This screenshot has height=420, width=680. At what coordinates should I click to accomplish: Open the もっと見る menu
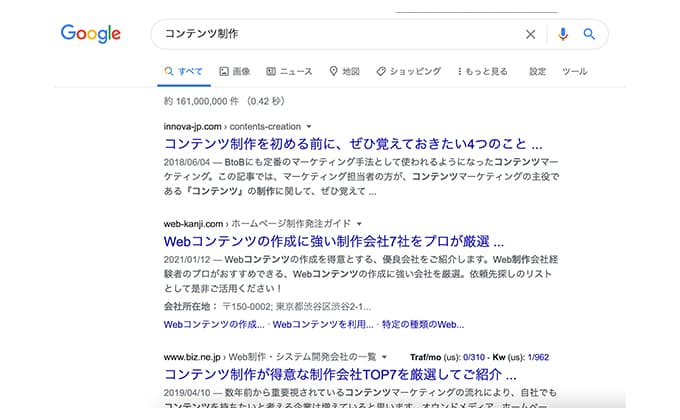482,72
